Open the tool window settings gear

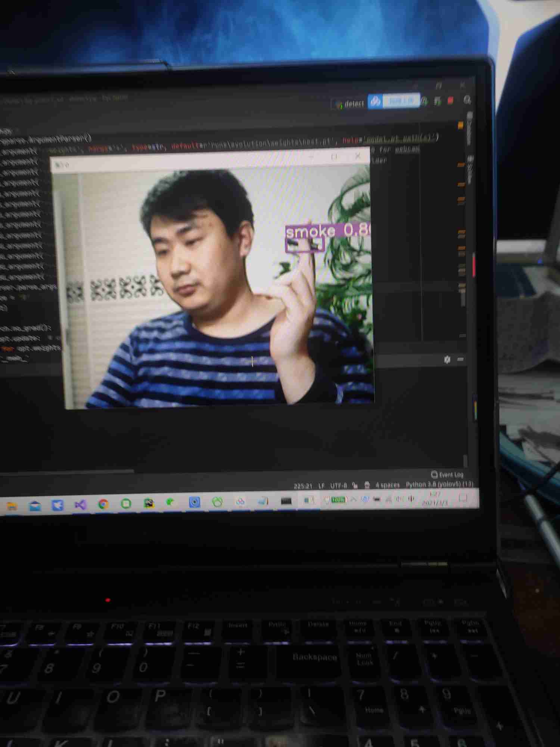point(447,359)
